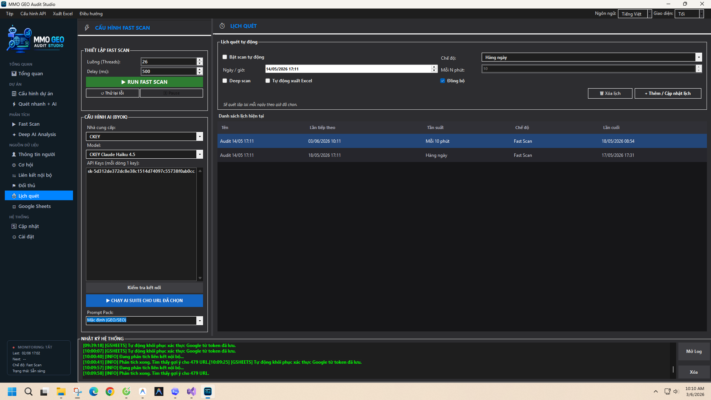This screenshot has height=400, width=711.
Task: Click the Cấu hình Fast Scan header icon
Action: (87, 28)
